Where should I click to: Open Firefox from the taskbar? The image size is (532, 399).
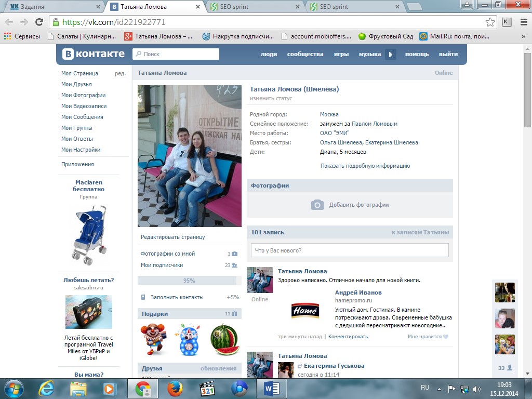(x=176, y=388)
